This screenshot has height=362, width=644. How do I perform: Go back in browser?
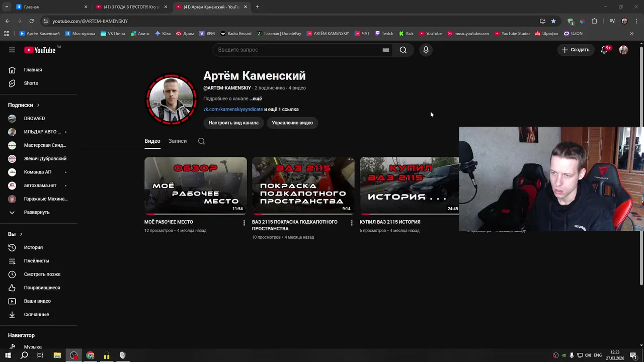pos(7,21)
